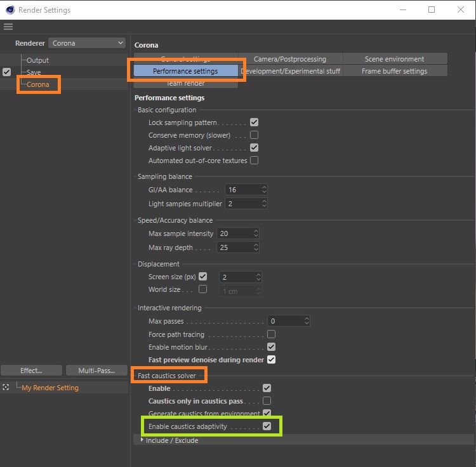The height and width of the screenshot is (467, 476).
Task: Click Light samples multiplier stepper arrows
Action: tap(264, 204)
